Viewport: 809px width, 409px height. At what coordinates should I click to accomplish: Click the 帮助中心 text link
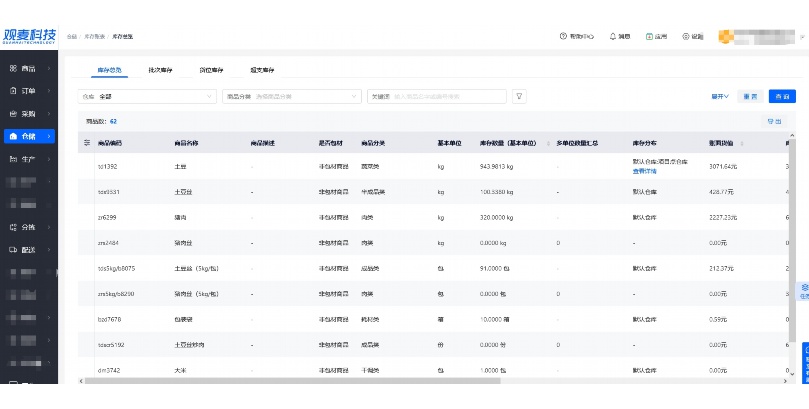point(581,37)
